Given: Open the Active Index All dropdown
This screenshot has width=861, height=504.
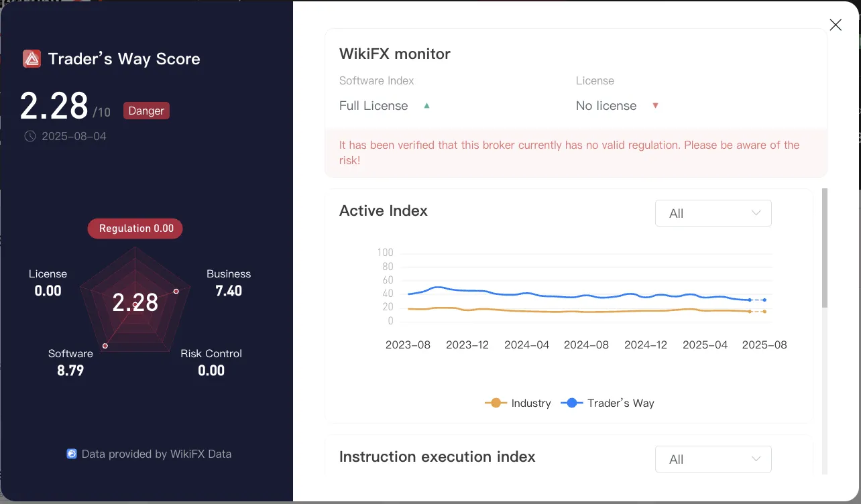Looking at the screenshot, I should (x=713, y=213).
